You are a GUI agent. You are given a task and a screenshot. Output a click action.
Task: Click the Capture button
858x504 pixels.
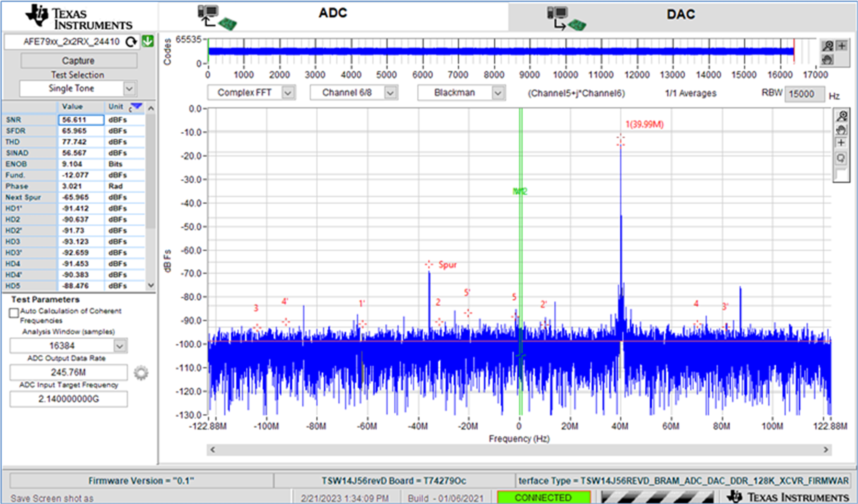(79, 61)
